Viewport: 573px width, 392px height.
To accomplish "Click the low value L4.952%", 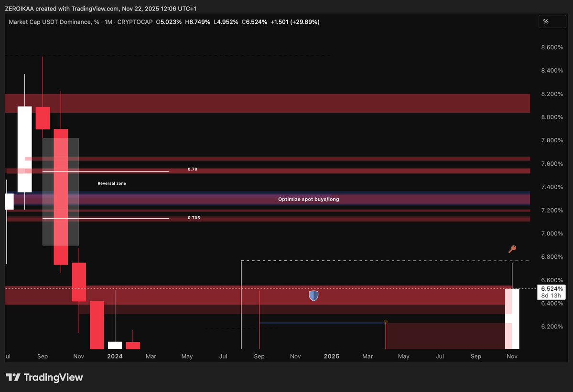I will 226,22.
